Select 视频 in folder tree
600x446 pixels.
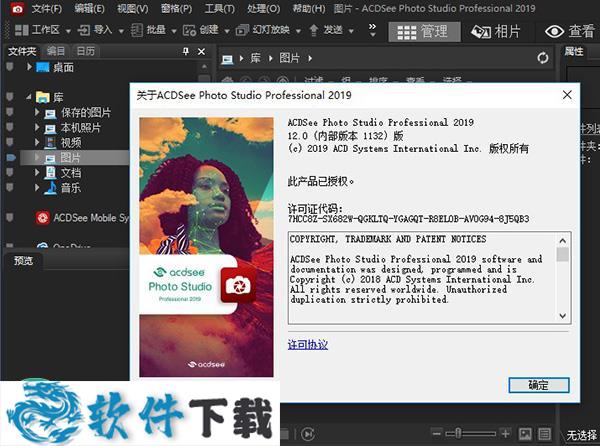(x=71, y=143)
